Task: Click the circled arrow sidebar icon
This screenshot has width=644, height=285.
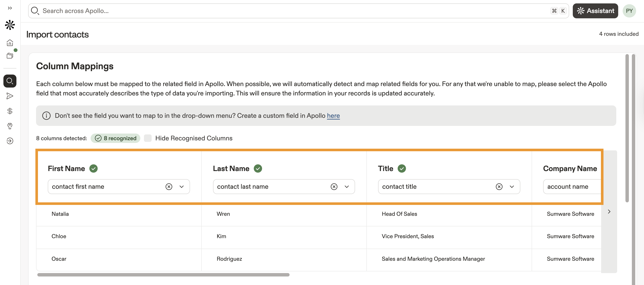Action: (10, 141)
